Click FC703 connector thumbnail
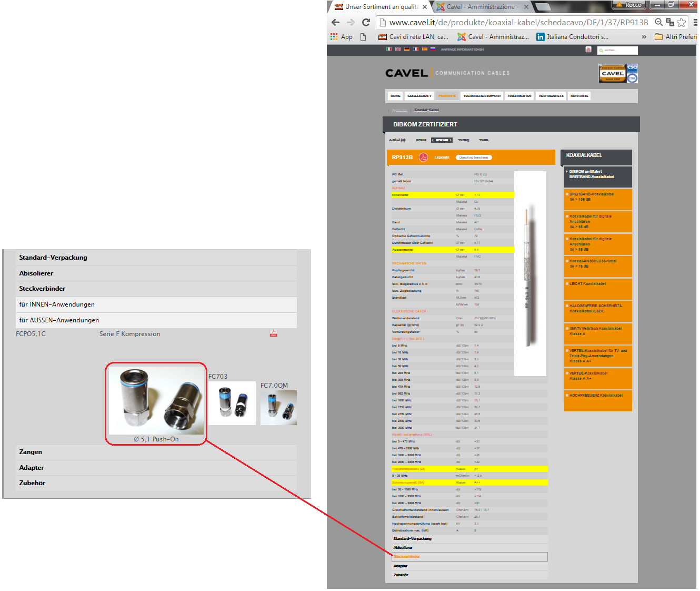 click(232, 403)
